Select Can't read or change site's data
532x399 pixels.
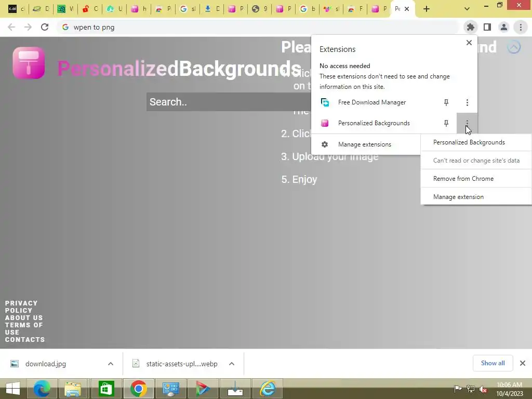coord(476,161)
